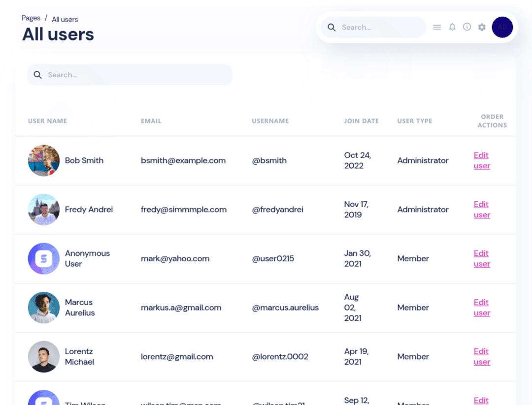Open the settings gear in the header
Screen dimensions: 532x405
pyautogui.click(x=482, y=27)
